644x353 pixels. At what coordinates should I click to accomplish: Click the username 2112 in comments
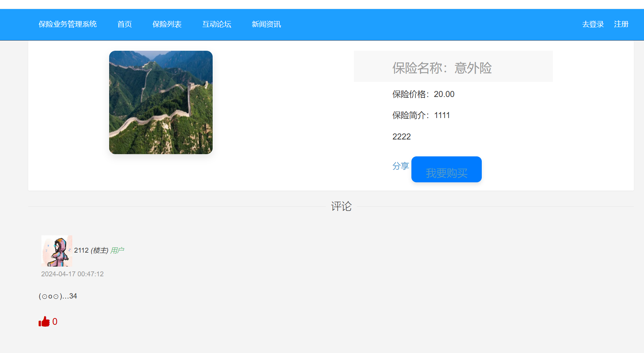[x=81, y=250]
